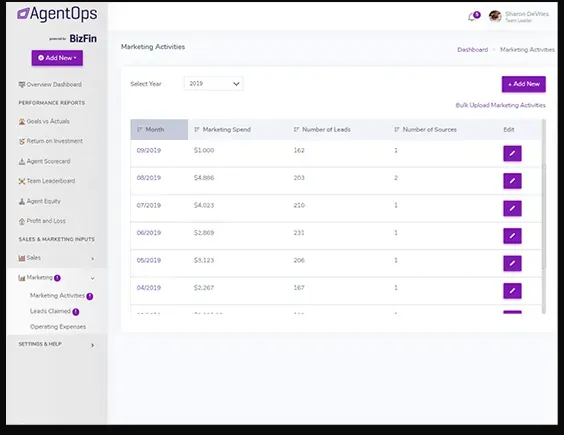
Task: Click the + Add New button
Action: coord(524,84)
